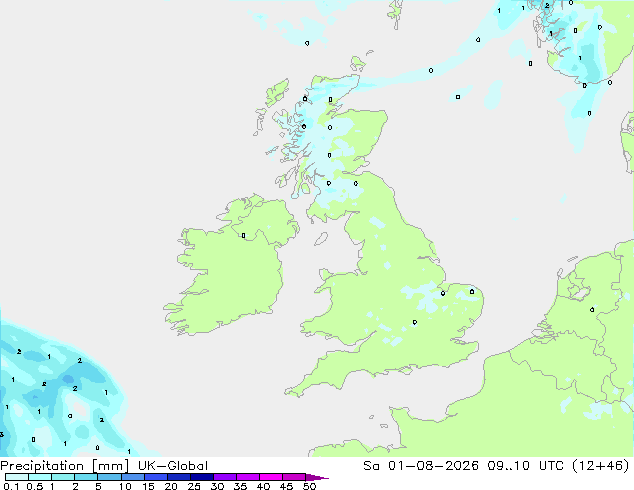Click the 35–40 mm legend color swatch
634x490 pixels.
248,477
